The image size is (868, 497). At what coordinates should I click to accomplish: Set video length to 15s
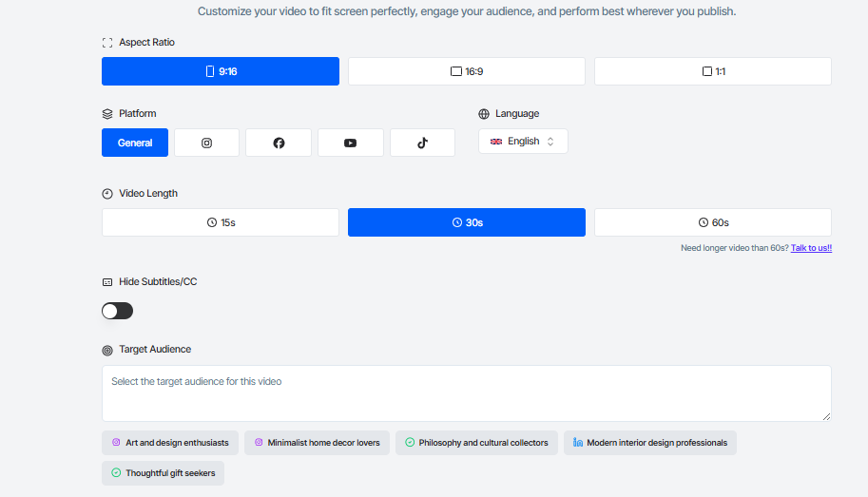point(221,222)
